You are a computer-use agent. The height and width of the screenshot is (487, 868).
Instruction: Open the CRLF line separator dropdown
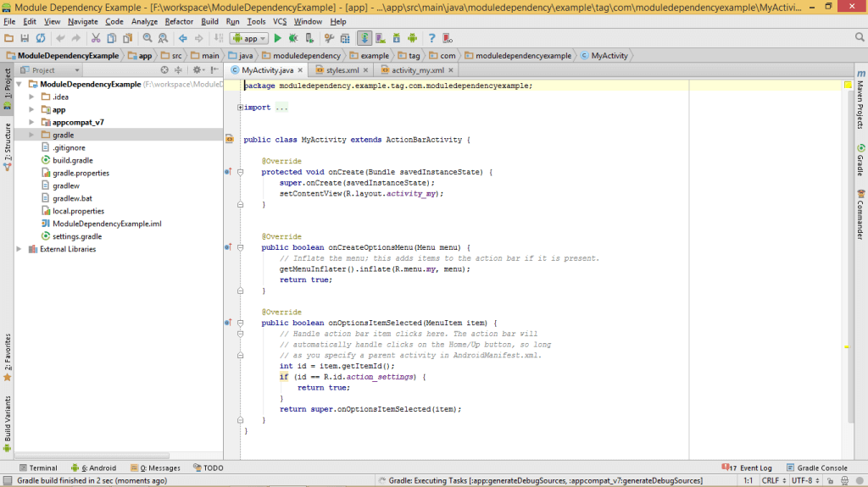click(773, 481)
